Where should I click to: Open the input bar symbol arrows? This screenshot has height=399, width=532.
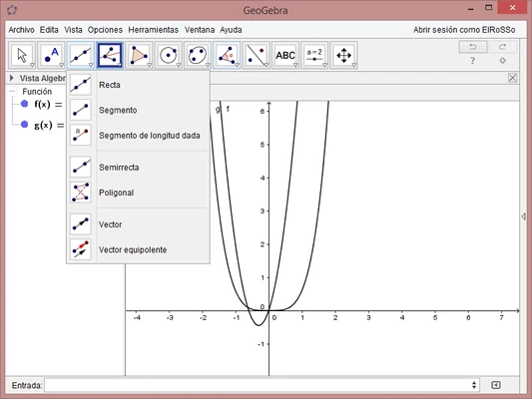(474, 385)
